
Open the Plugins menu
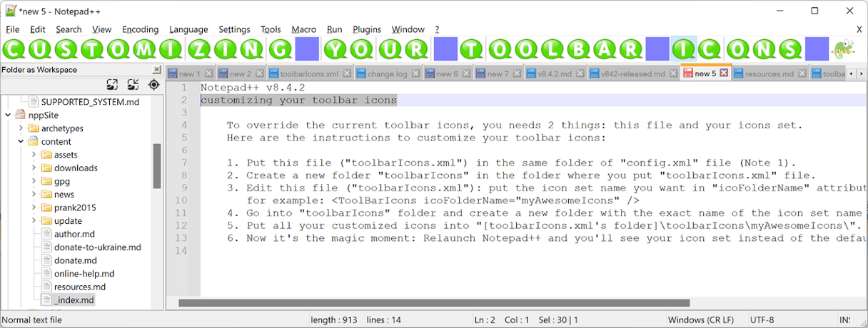coord(367,29)
